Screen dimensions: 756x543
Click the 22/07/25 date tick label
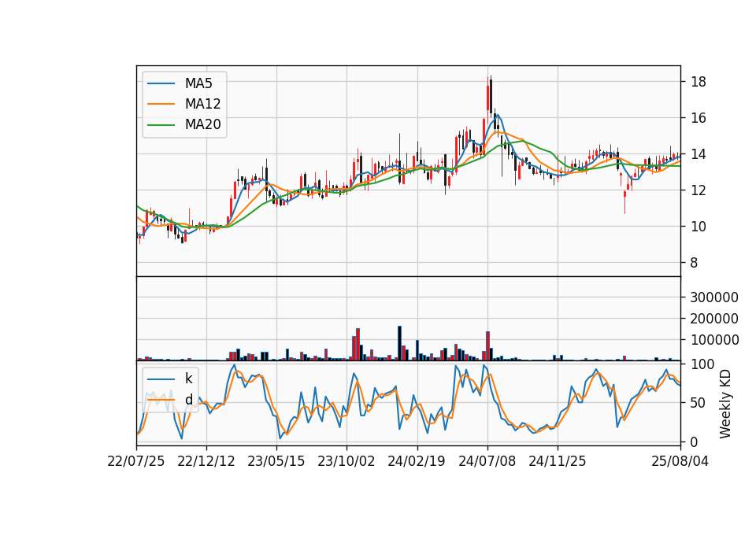(x=136, y=461)
